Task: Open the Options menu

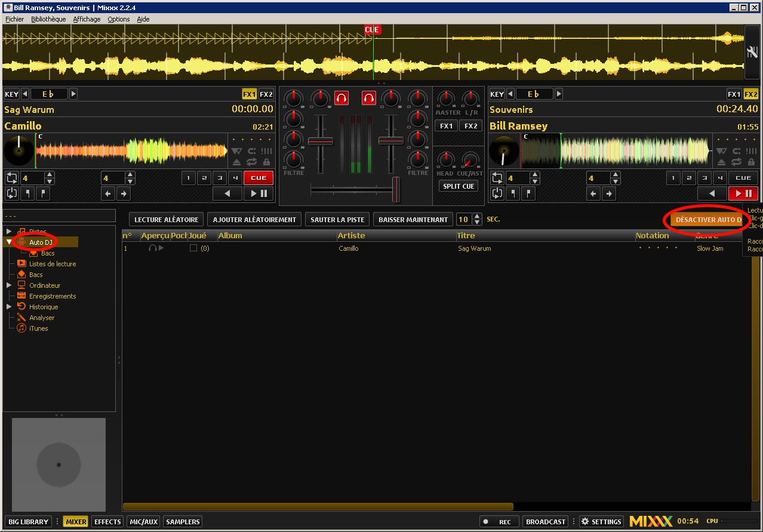Action: coord(119,19)
